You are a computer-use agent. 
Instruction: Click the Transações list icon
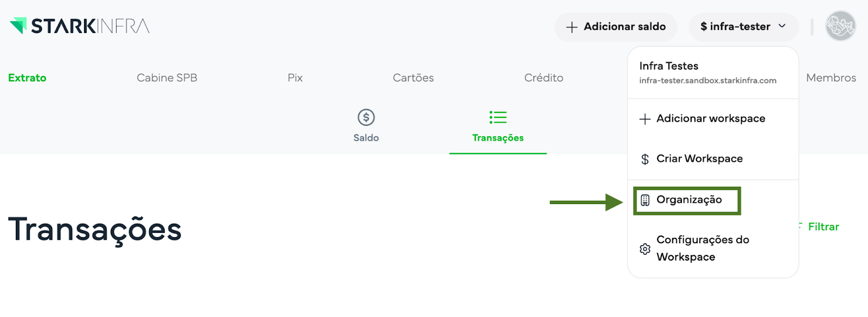tap(497, 117)
